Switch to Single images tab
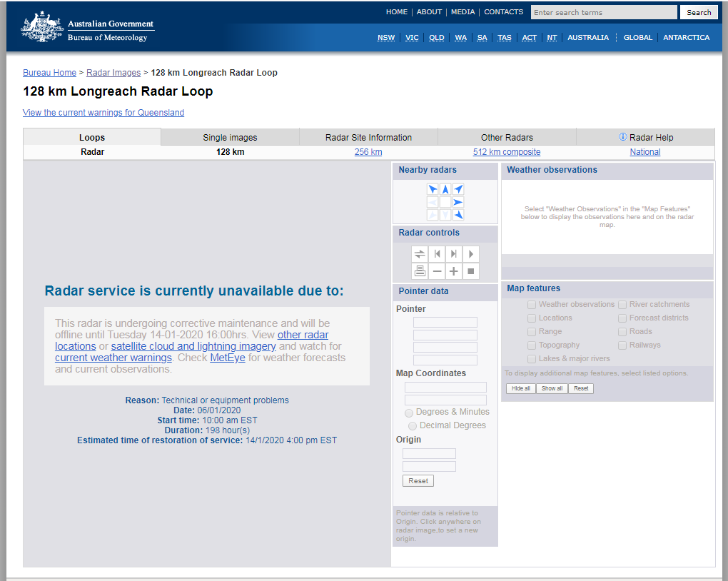The width and height of the screenshot is (728, 581). click(230, 137)
